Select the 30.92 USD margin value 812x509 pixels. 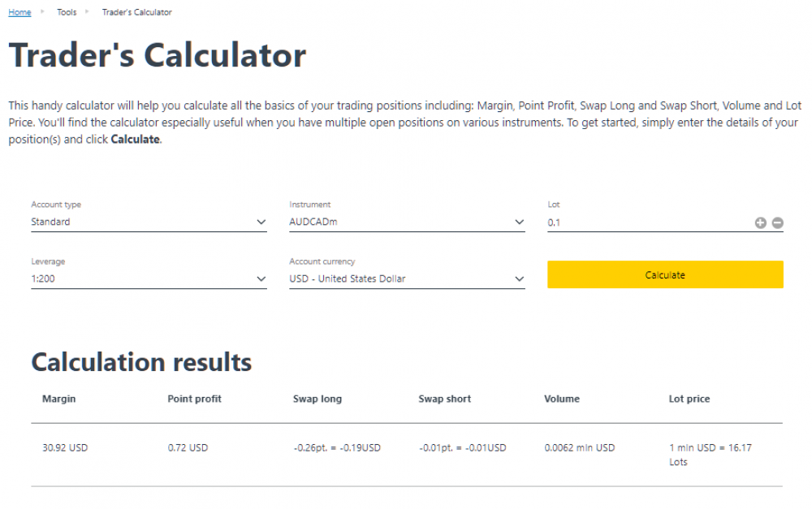pos(65,447)
